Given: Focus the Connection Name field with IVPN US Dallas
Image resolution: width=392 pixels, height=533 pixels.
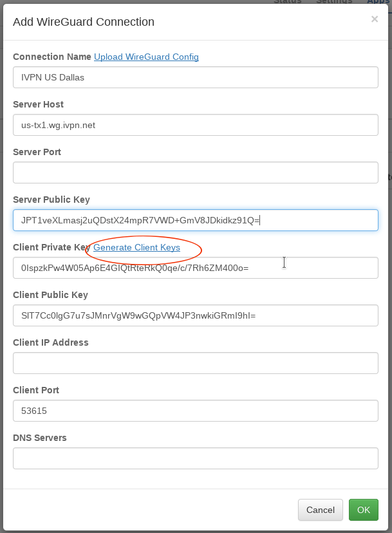Looking at the screenshot, I should pyautogui.click(x=195, y=77).
